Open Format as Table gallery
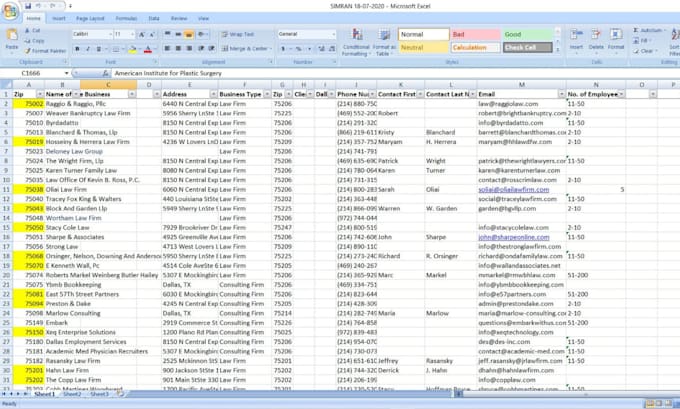This screenshot has width=680, height=409. pos(384,42)
